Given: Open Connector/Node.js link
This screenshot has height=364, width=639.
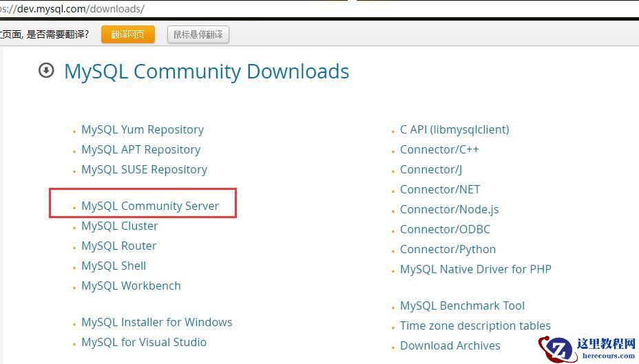Looking at the screenshot, I should point(450,209).
